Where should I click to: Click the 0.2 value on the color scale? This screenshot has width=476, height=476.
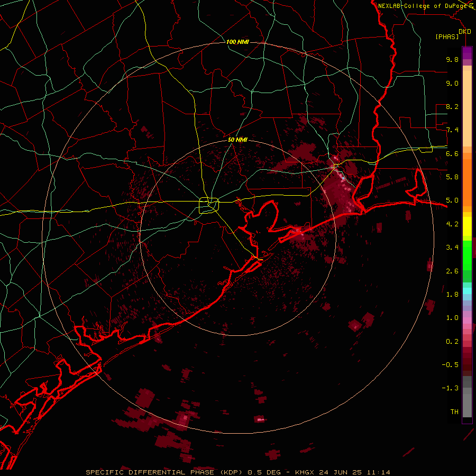point(452,342)
